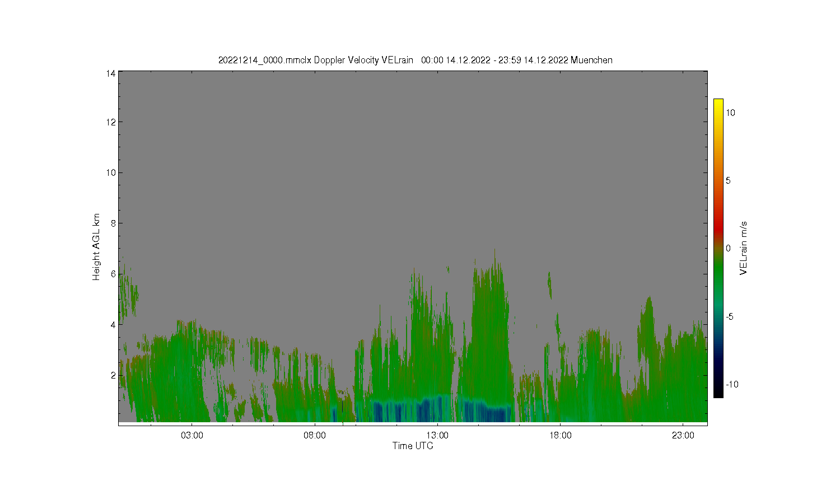The width and height of the screenshot is (840, 504).
Task: Click the 'Time UTC' axis label
Action: tap(413, 446)
